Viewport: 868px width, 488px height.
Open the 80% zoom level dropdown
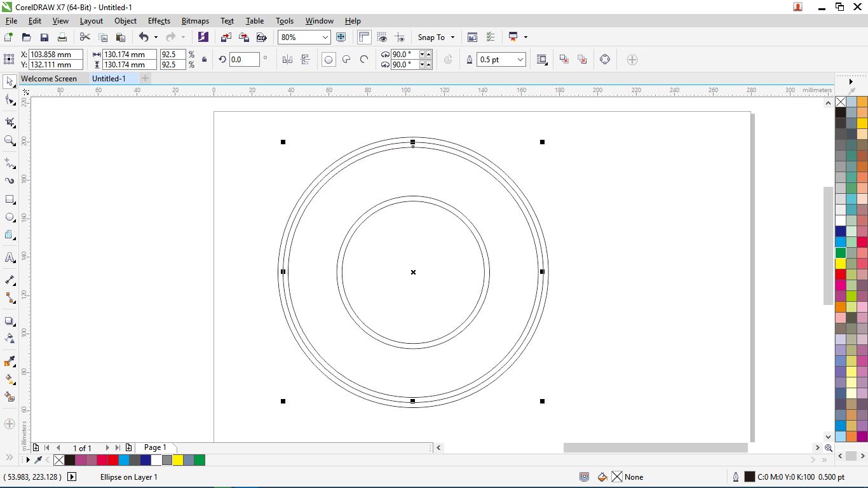[325, 37]
